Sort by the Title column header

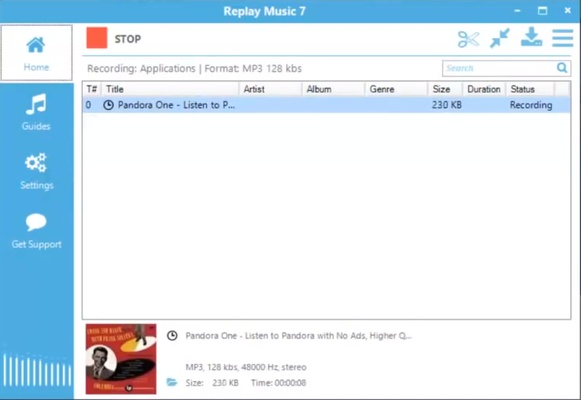[170, 89]
